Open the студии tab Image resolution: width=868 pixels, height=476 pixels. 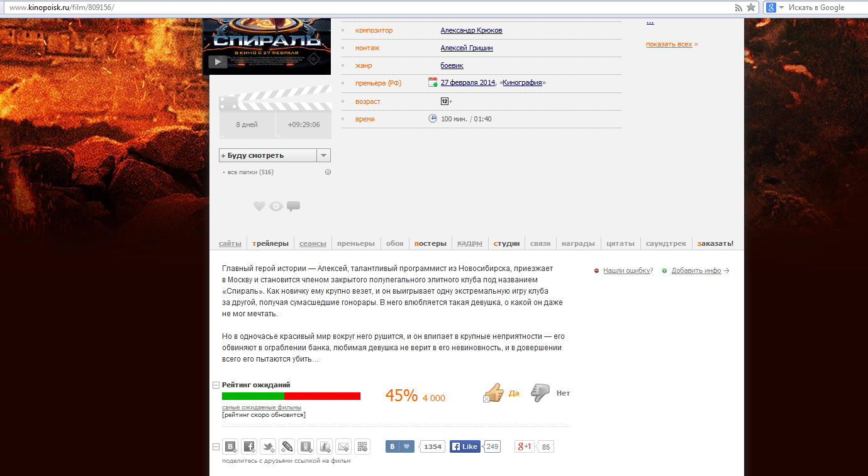click(x=506, y=243)
